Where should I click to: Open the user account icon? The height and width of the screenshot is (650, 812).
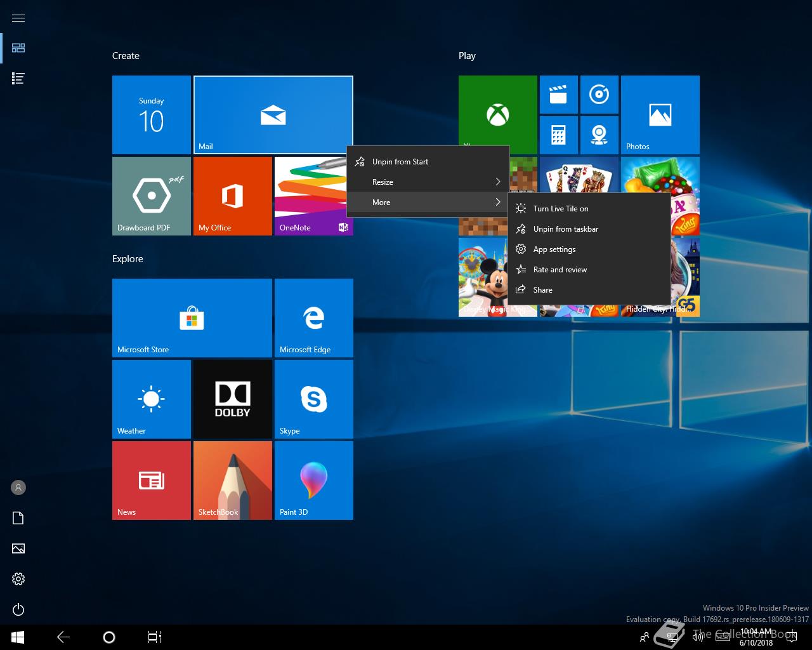[18, 487]
